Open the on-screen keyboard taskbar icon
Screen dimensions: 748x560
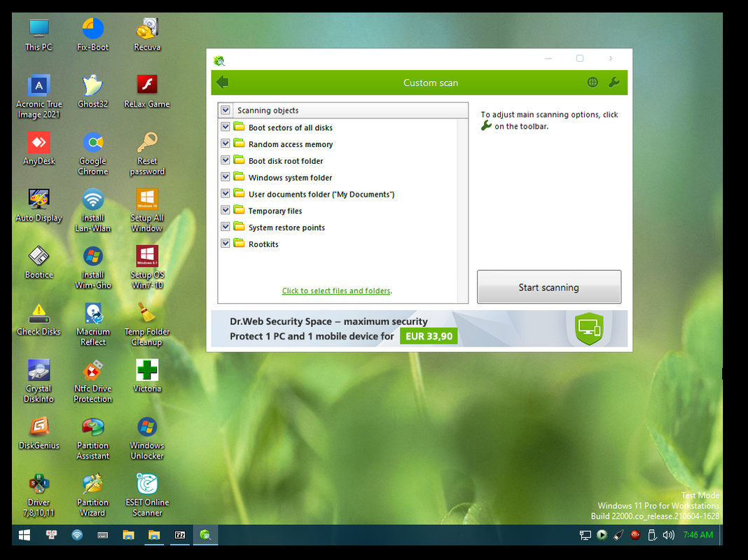[x=102, y=535]
